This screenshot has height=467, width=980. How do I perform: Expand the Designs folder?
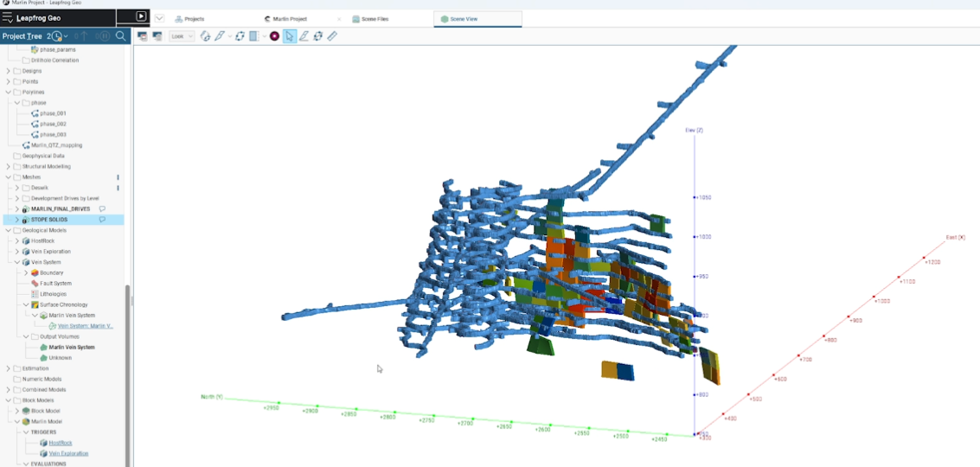coord(9,71)
